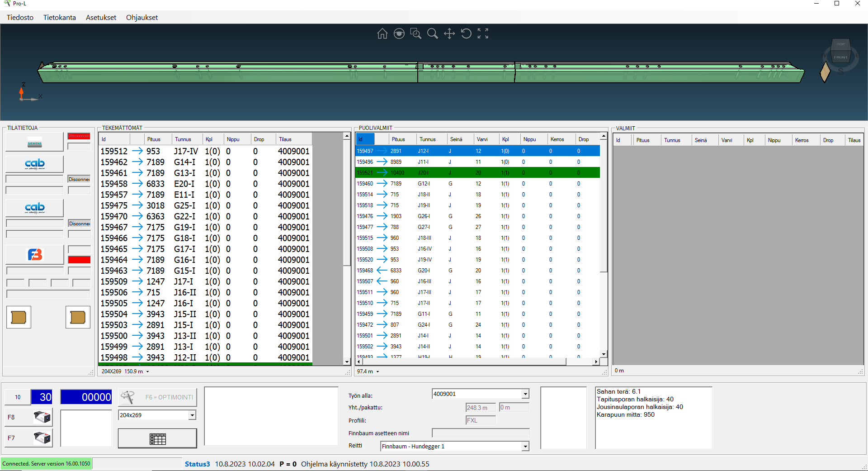Screen dimensions: 868x471
Task: Click the Home view icon in 3D toolbar
Action: pos(382,33)
